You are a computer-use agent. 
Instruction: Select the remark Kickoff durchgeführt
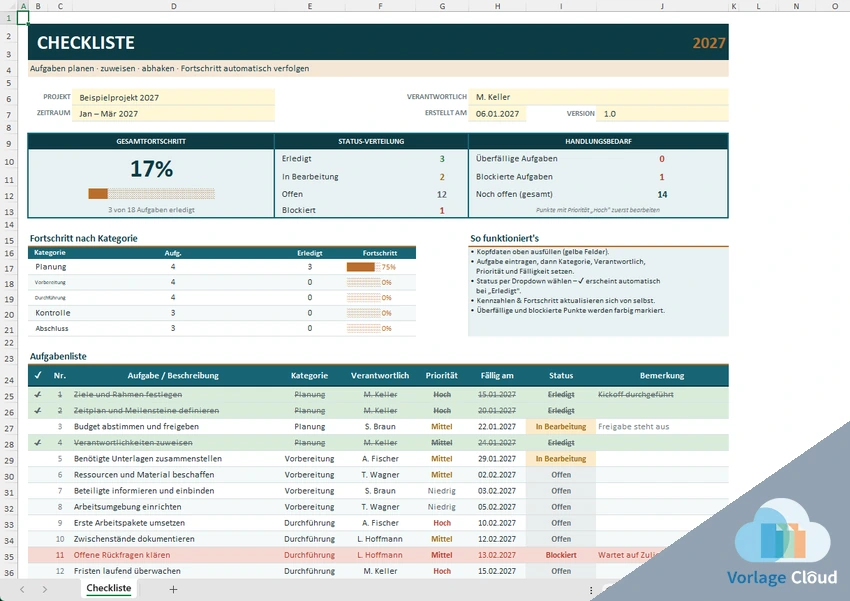pyautogui.click(x=636, y=395)
